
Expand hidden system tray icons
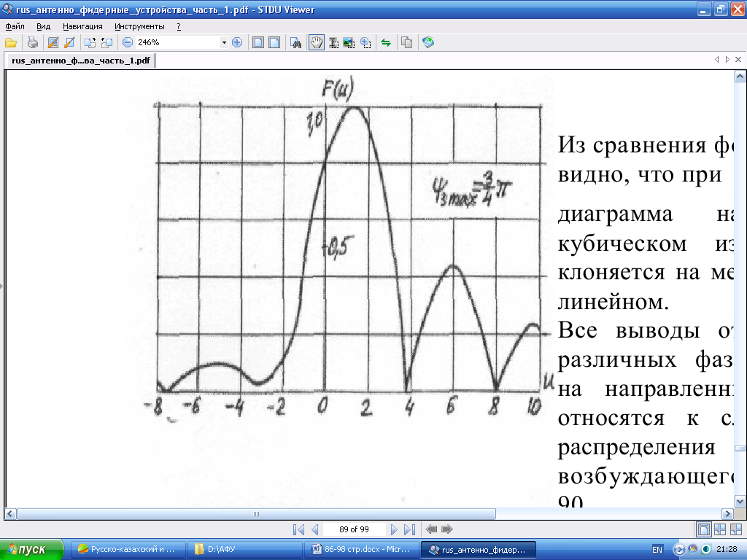point(678,550)
